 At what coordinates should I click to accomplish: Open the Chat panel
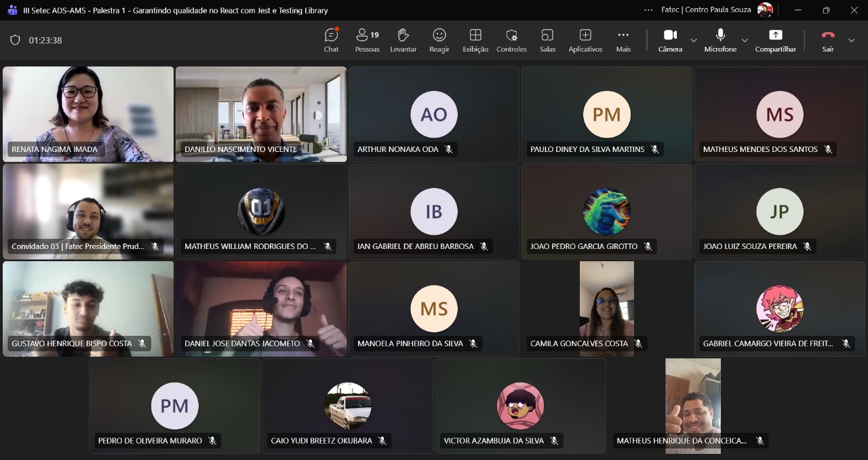tap(331, 40)
